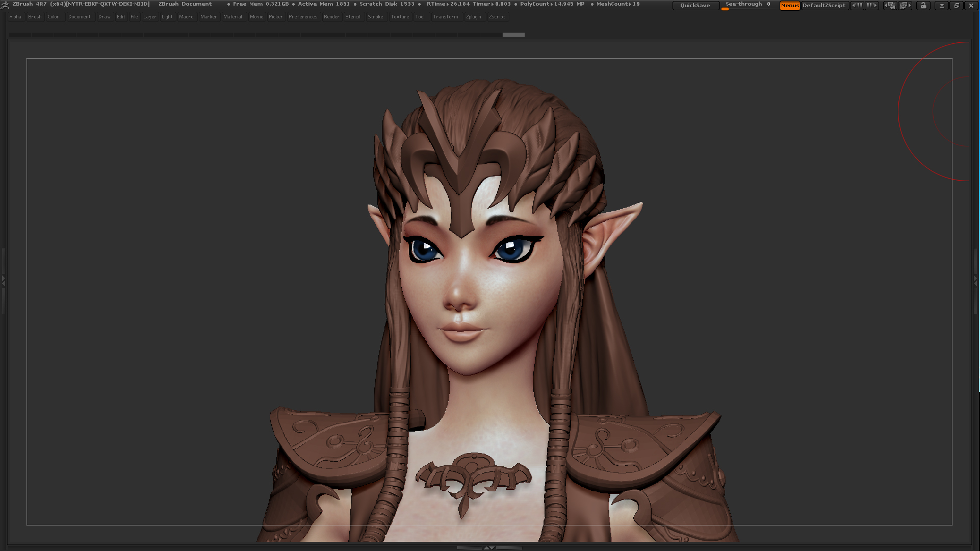Screen dimensions: 980x551
Task: Expand the right tray divider arrows
Action: click(x=975, y=280)
